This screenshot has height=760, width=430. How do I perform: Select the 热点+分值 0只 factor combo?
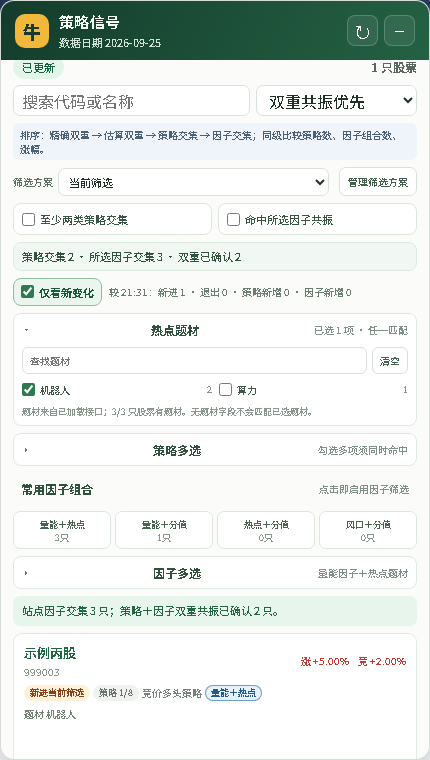(266, 530)
